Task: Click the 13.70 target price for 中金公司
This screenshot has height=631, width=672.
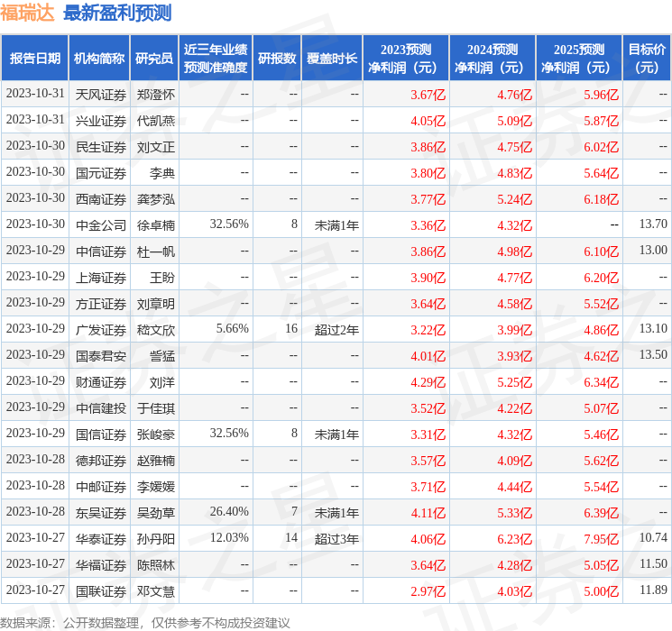Action: click(653, 224)
